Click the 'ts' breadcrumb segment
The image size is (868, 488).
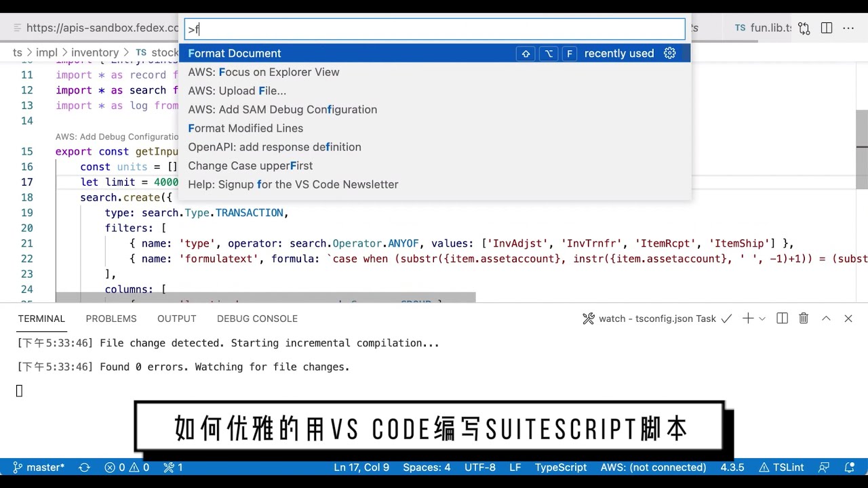(18, 52)
